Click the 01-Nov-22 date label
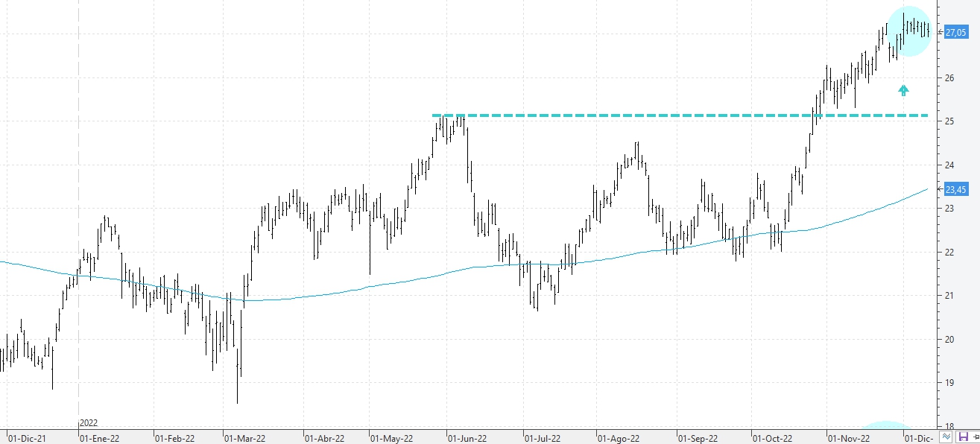980x444 pixels. [850, 439]
